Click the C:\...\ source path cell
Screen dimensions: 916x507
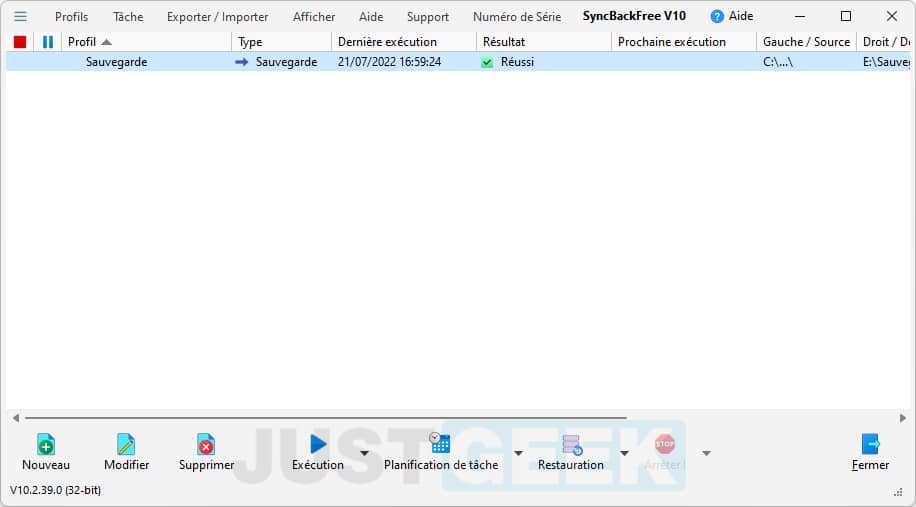coord(778,62)
